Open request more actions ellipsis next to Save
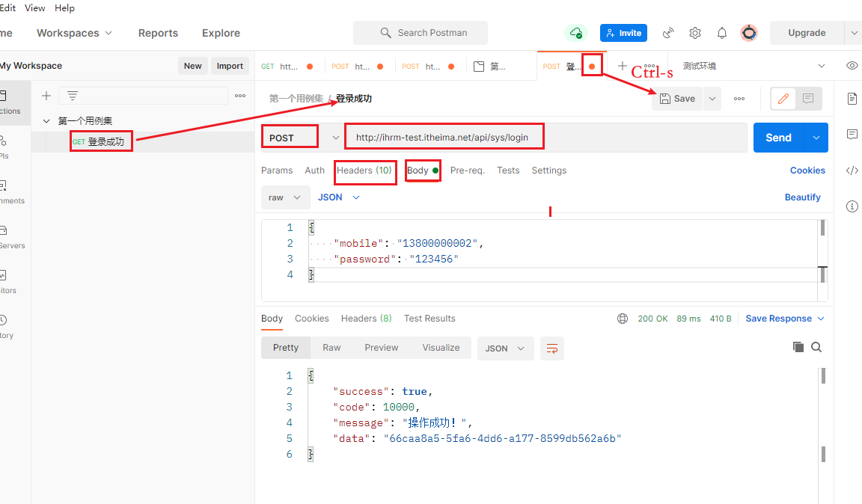 [x=739, y=99]
